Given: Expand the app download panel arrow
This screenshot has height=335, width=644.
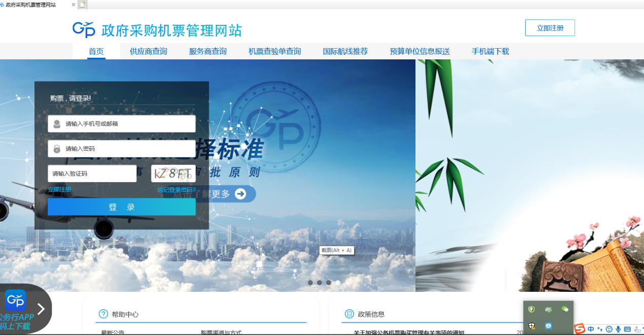Looking at the screenshot, I should [41, 309].
